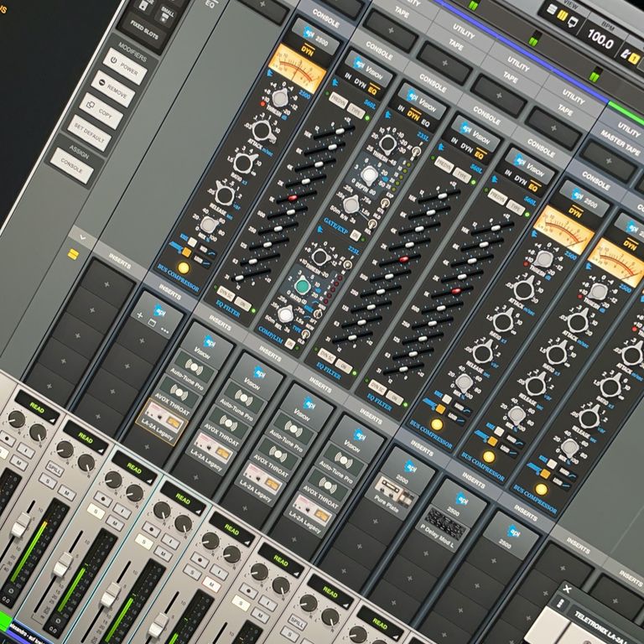Toggle the ON button beside COMP/LIM

290,344
